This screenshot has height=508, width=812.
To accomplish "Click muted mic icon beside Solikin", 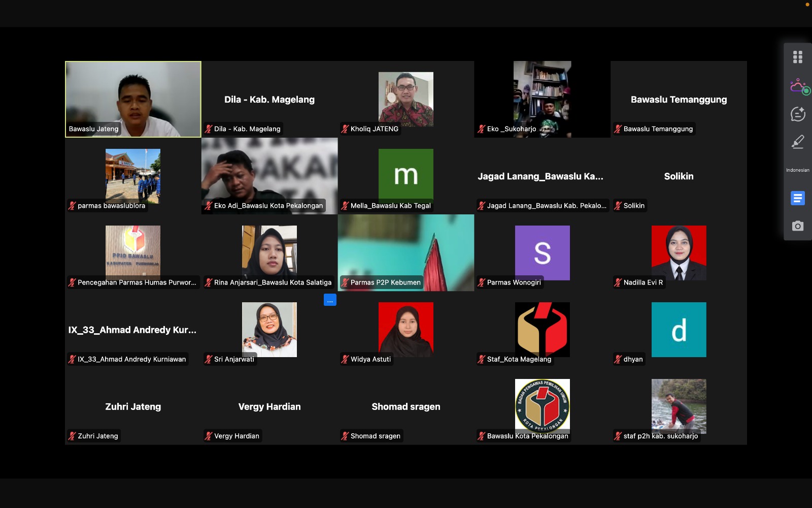I will [618, 206].
